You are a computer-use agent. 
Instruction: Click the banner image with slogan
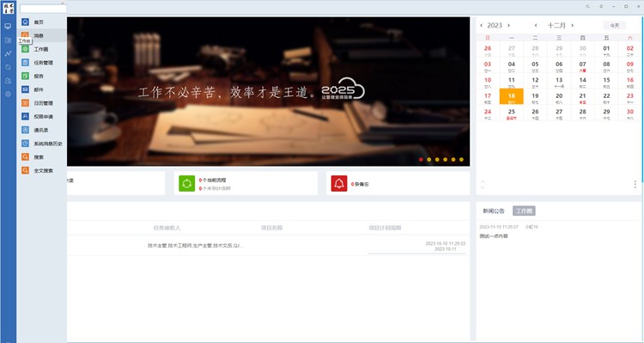pyautogui.click(x=268, y=91)
